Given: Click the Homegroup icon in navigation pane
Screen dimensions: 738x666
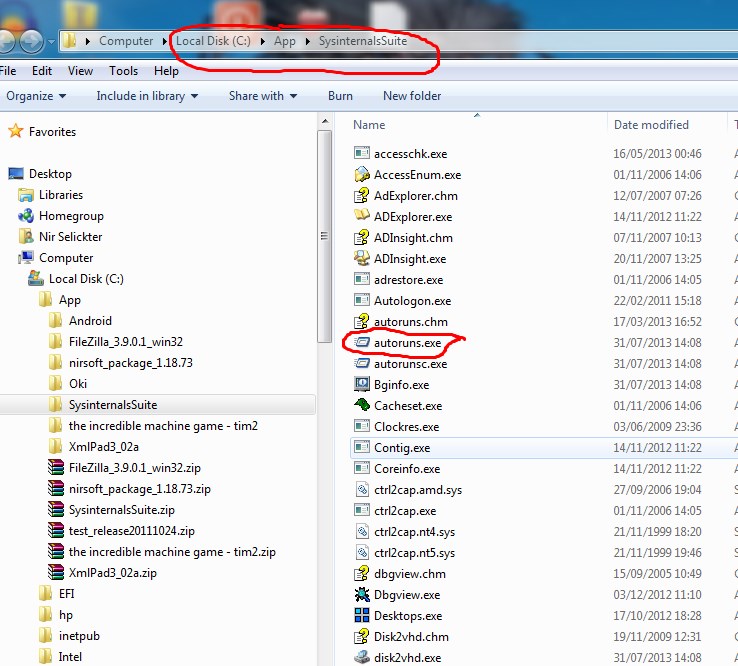Looking at the screenshot, I should [25, 216].
